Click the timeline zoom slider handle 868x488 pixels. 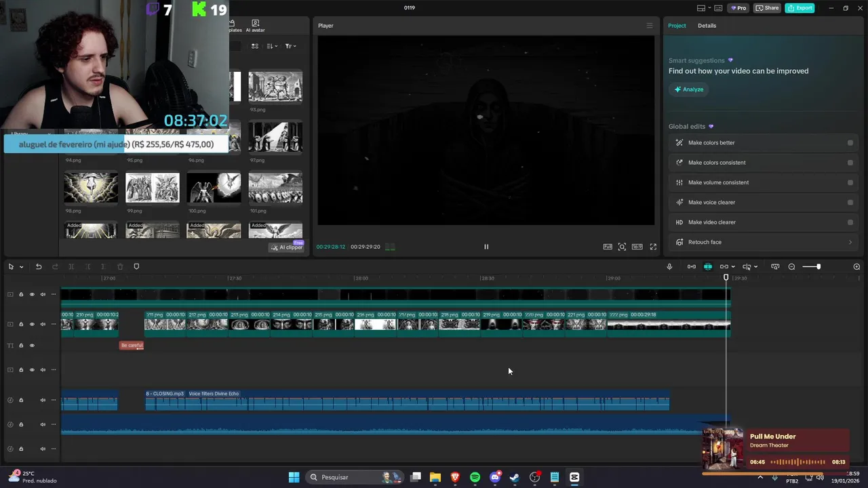pos(818,266)
